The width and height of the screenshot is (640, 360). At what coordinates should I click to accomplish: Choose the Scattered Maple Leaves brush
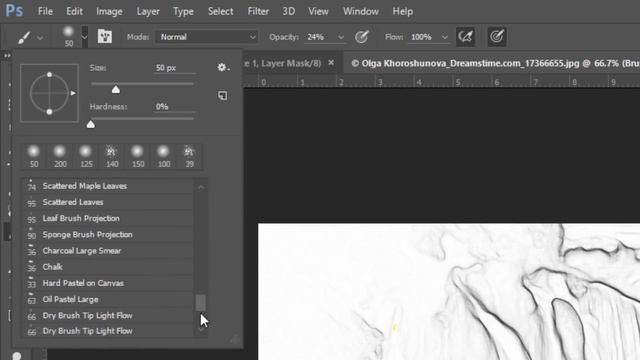click(108, 186)
